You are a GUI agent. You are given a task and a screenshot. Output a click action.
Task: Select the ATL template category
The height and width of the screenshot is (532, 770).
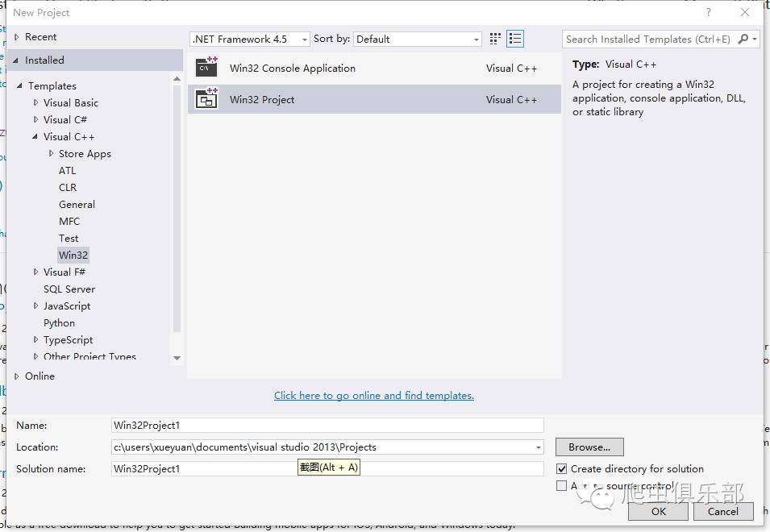67,170
